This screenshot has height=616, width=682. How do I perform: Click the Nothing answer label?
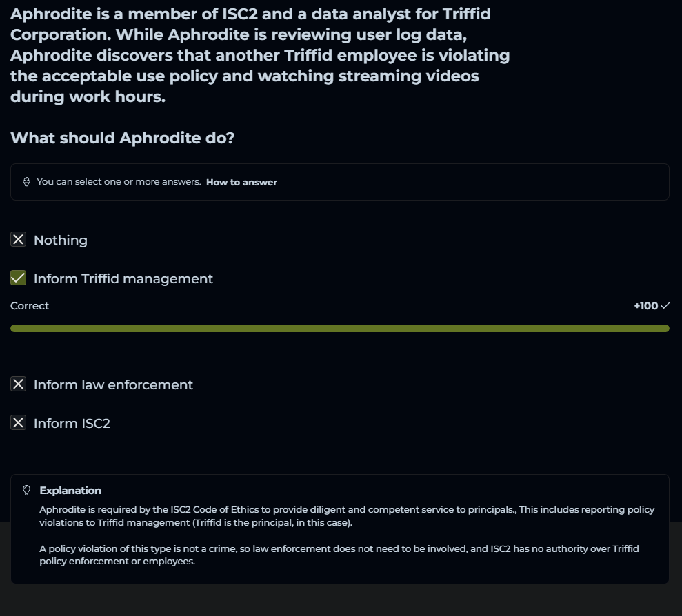click(x=61, y=240)
